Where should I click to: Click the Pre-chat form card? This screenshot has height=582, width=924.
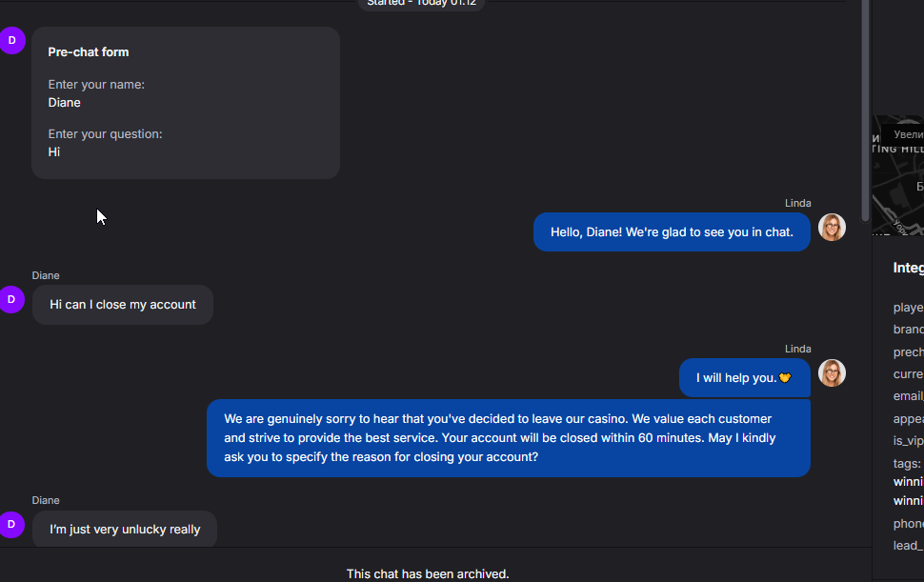click(x=186, y=103)
